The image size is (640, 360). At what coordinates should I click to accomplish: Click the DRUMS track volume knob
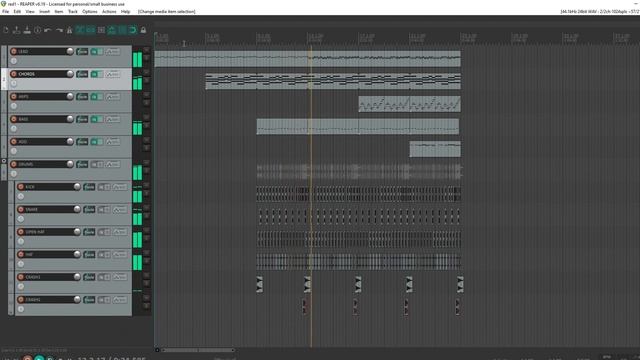[70, 164]
